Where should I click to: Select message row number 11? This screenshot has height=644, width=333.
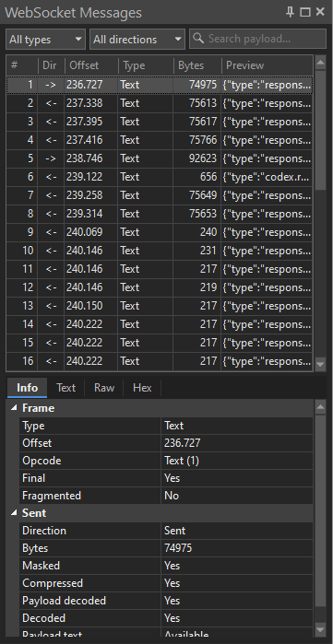click(x=160, y=269)
